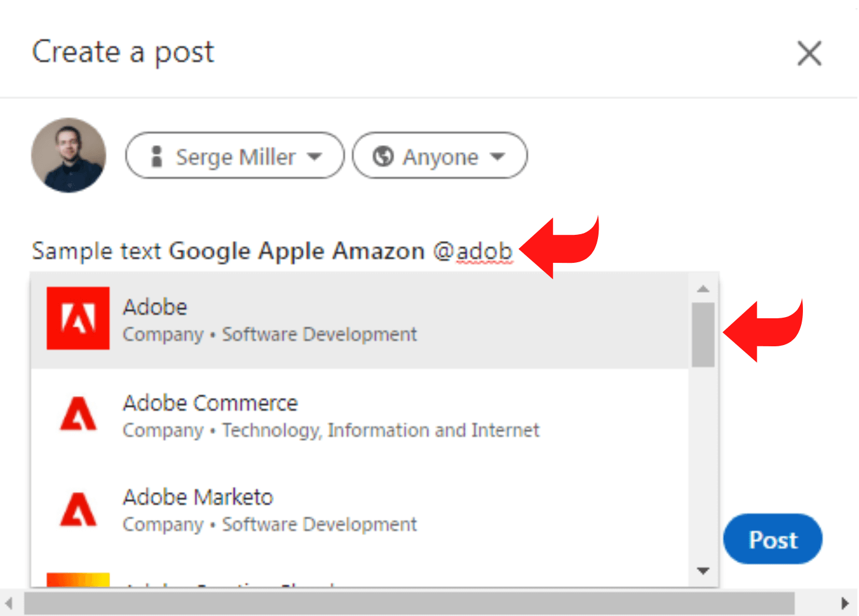Screen dimensions: 859x616
Task: Click the horizontal scrollbar right arrow
Action: [845, 603]
